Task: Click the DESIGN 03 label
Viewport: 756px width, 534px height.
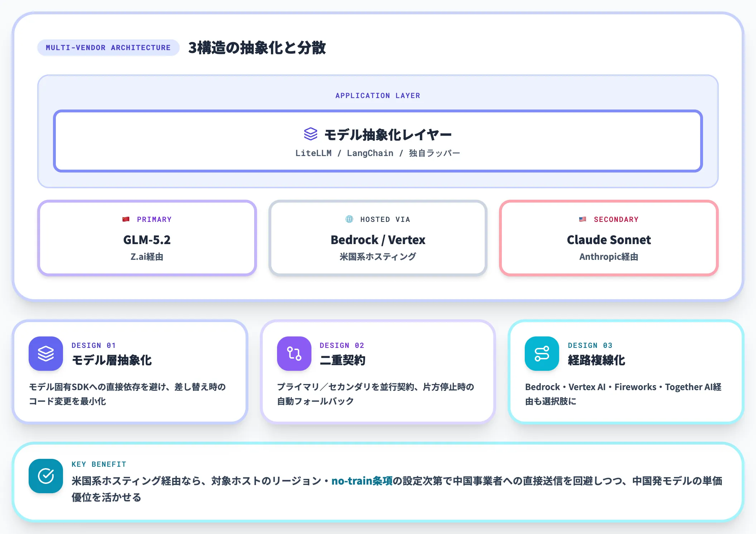Action: [590, 345]
